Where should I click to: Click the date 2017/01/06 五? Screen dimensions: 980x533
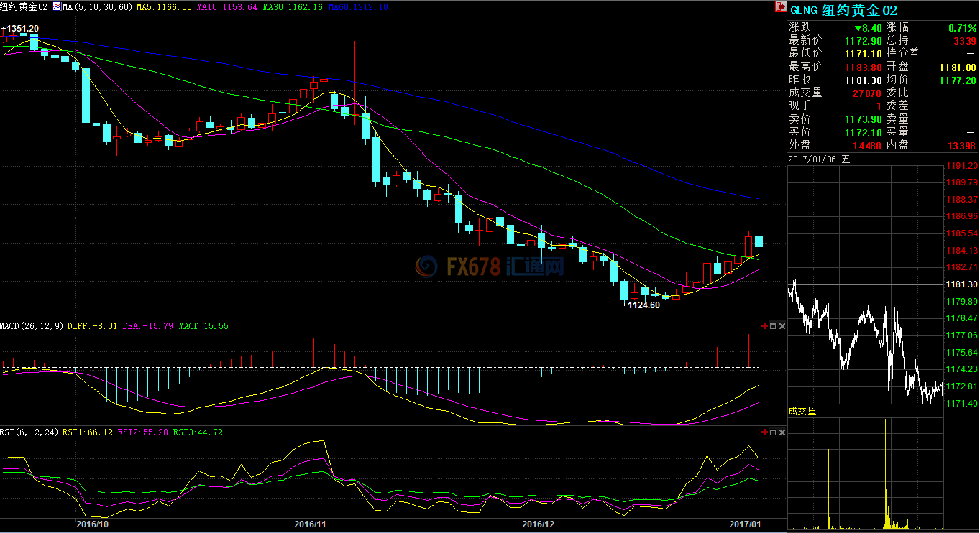tap(819, 159)
